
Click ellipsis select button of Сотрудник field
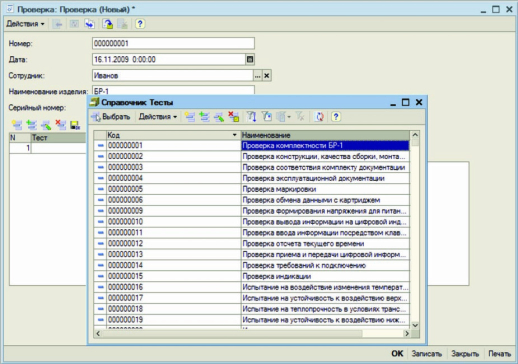point(257,76)
